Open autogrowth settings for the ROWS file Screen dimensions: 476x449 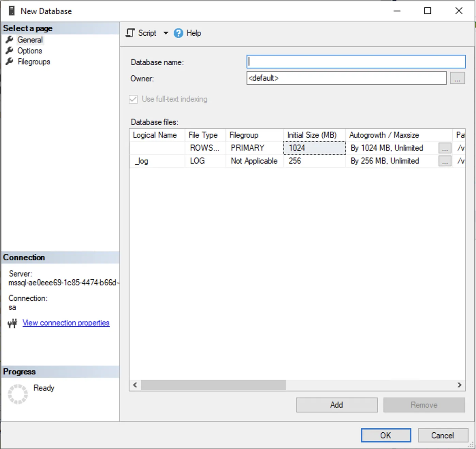pos(445,148)
